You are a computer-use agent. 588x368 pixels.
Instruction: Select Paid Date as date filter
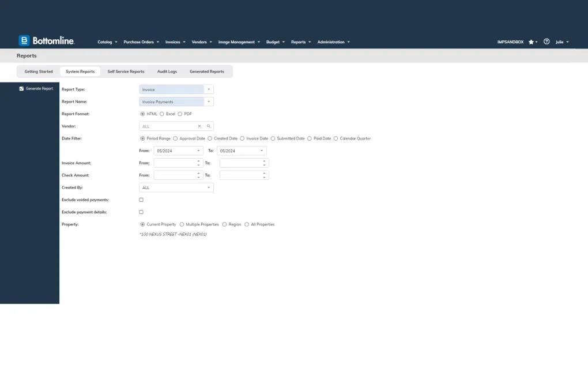(310, 138)
